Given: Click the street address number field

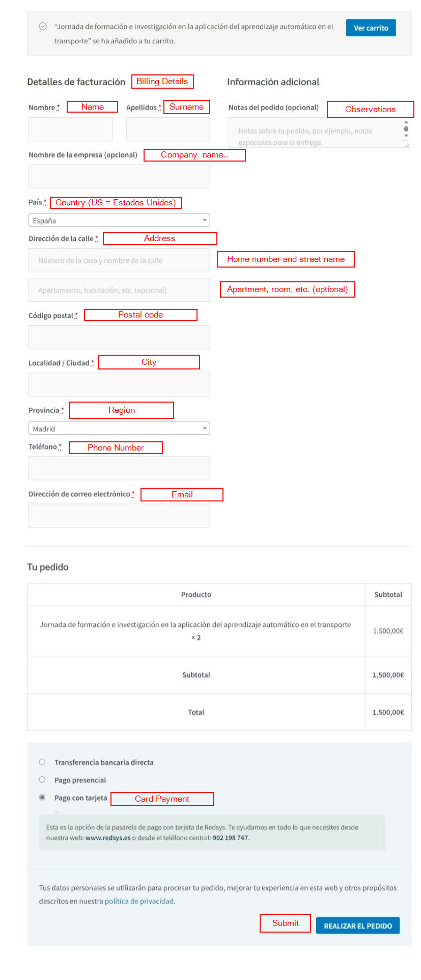Looking at the screenshot, I should click(119, 260).
